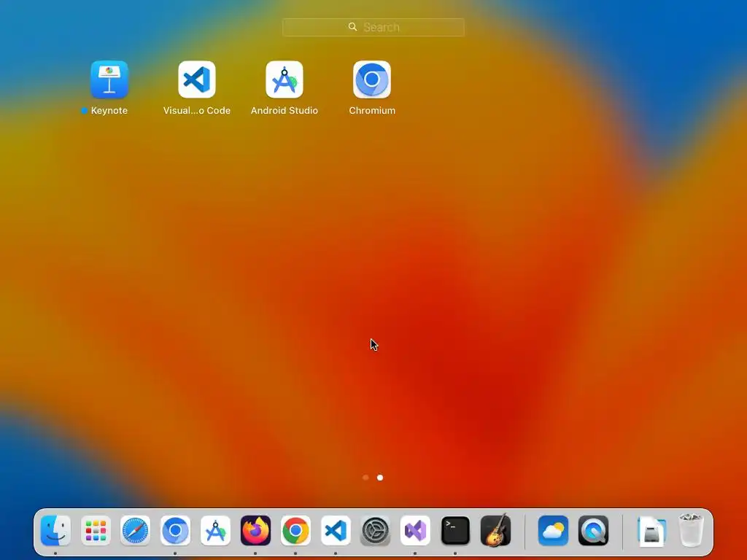This screenshot has height=560, width=747.
Task: Open Chromium from the Dock
Action: (175, 531)
